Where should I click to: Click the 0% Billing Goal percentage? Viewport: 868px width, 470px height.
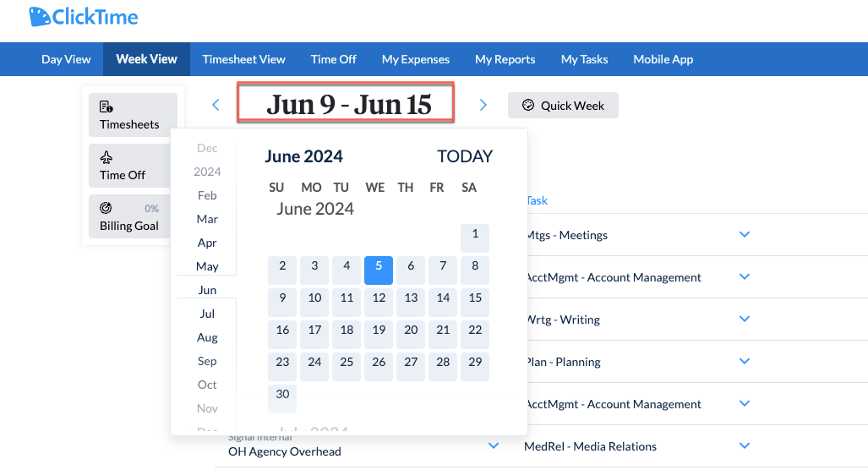point(151,209)
